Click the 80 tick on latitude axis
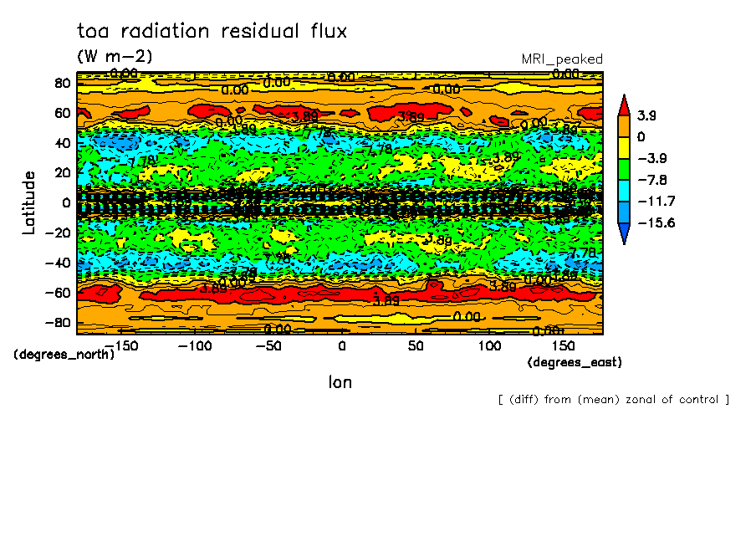 tap(63, 83)
